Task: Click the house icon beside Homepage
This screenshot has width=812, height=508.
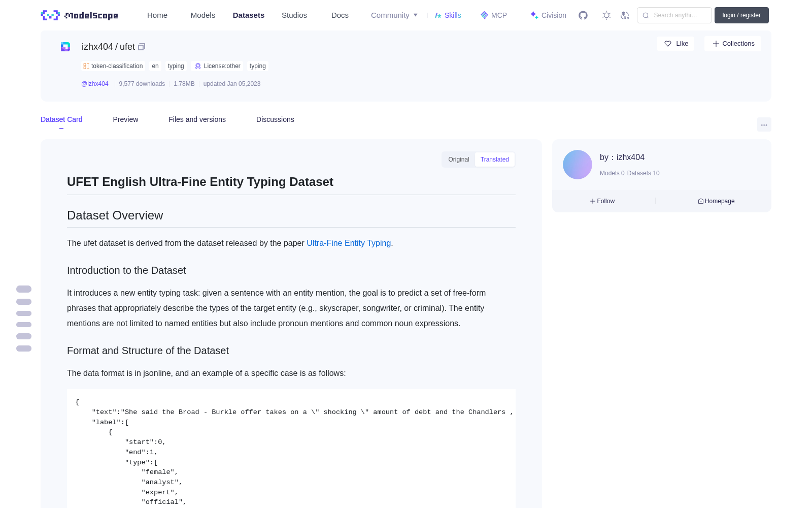Action: point(701,201)
